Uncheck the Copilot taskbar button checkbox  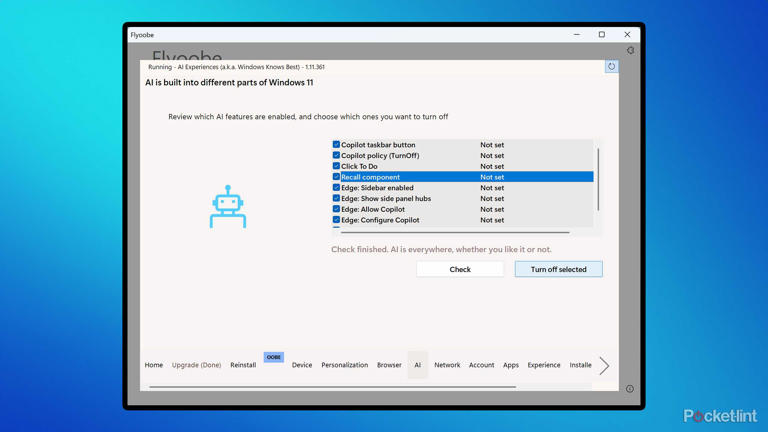pyautogui.click(x=336, y=145)
